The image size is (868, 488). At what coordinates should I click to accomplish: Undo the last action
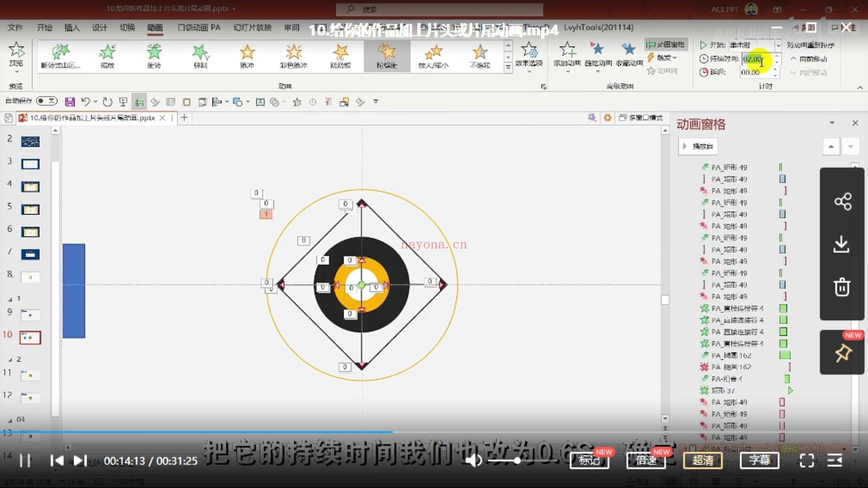click(85, 102)
